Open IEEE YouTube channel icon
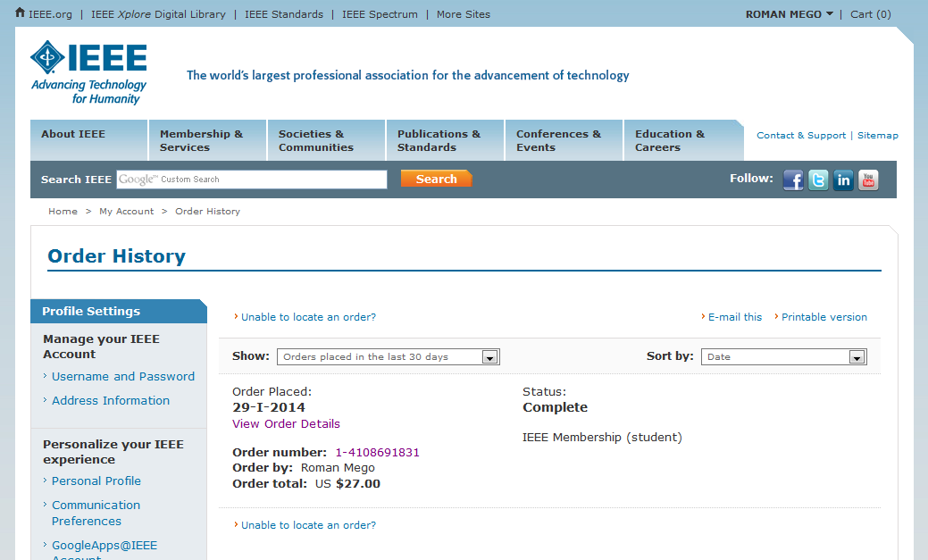The height and width of the screenshot is (560, 928). point(868,180)
